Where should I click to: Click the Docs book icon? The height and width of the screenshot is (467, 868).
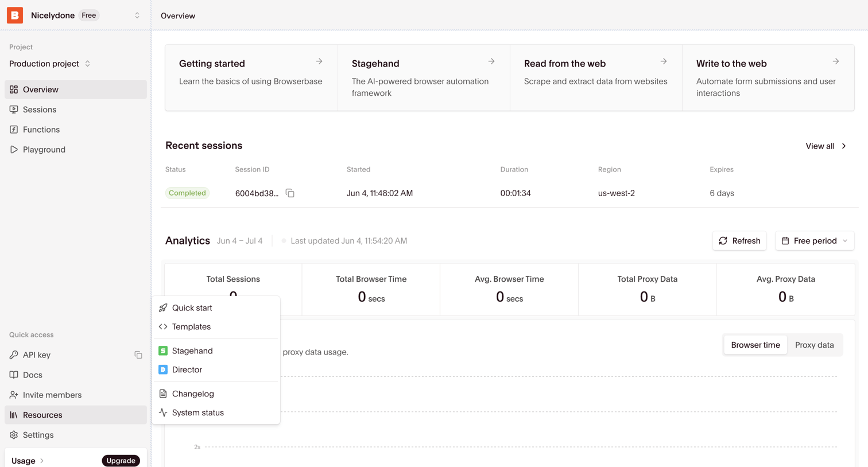pyautogui.click(x=14, y=375)
